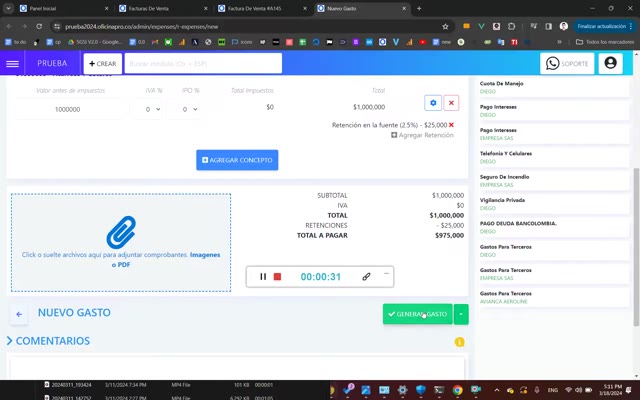Open the Windows Security shield in taskbar
Image resolution: width=640 pixels, height=400 pixels.
(x=420, y=390)
